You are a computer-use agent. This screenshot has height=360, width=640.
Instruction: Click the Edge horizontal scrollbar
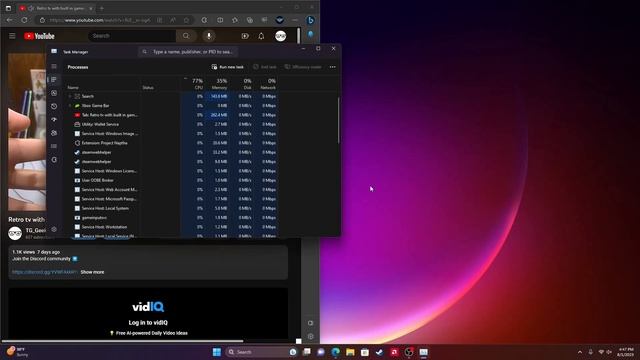point(122,340)
